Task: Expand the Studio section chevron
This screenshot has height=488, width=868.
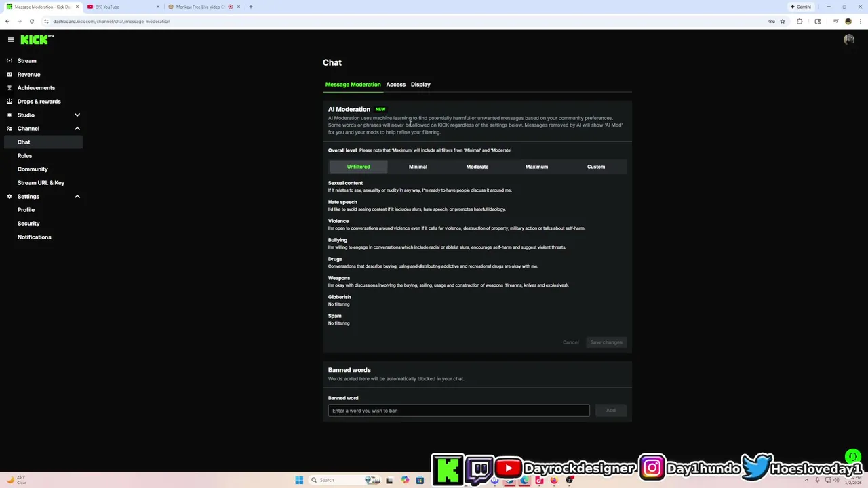Action: tap(77, 115)
